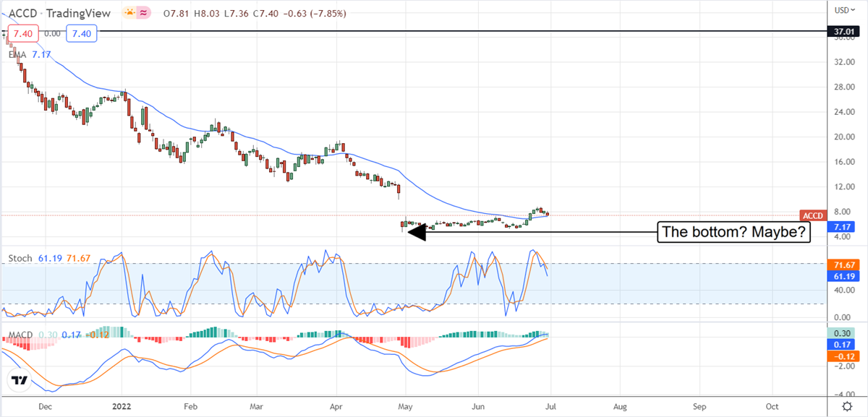This screenshot has width=868, height=417.
Task: Select the MACD indicator legend
Action: (x=22, y=335)
